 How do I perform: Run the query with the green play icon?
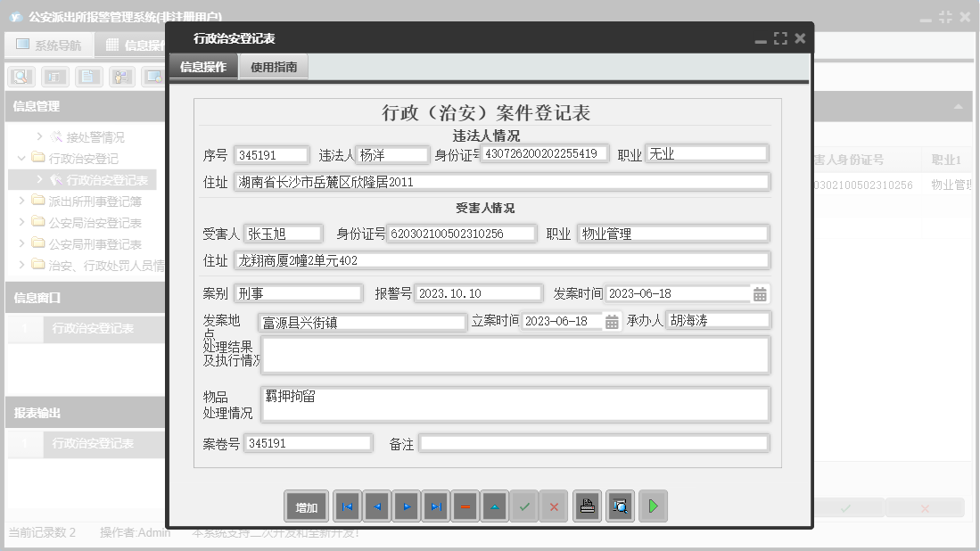tap(652, 506)
